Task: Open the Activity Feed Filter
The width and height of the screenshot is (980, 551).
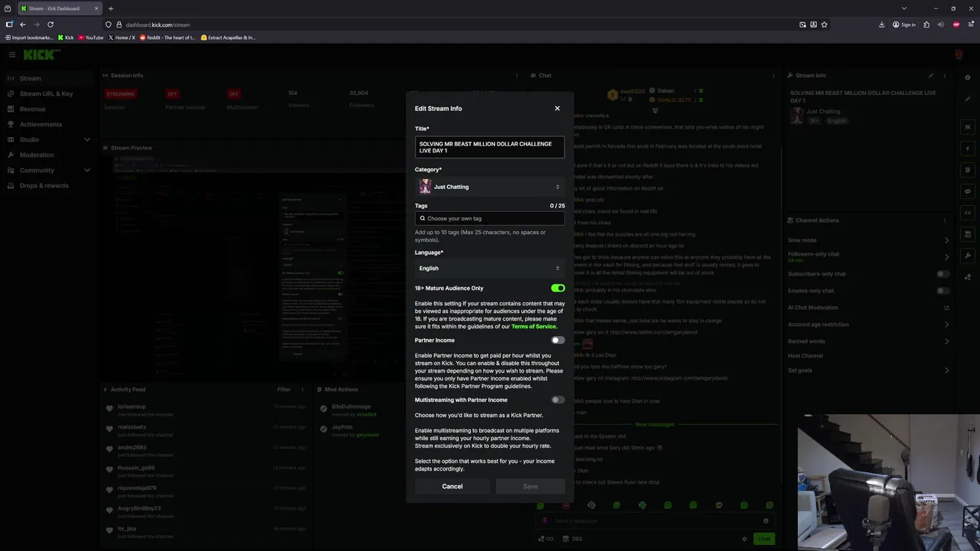Action: point(284,390)
